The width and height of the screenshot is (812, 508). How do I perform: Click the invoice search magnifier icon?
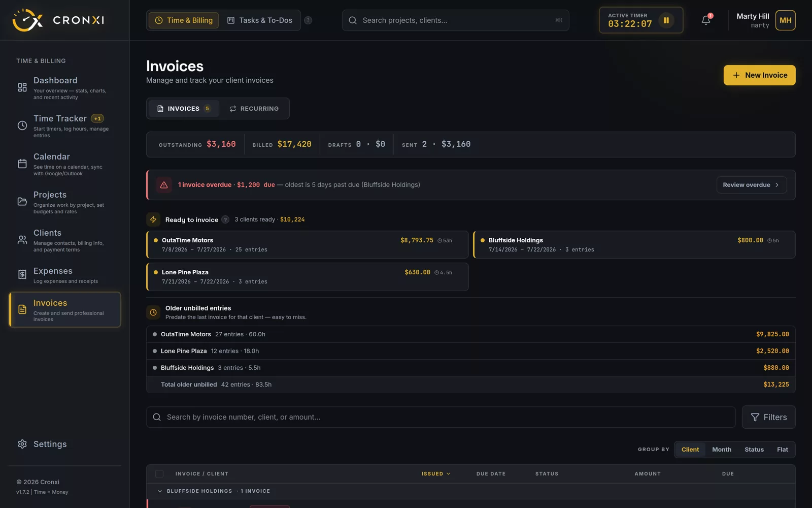pos(157,417)
